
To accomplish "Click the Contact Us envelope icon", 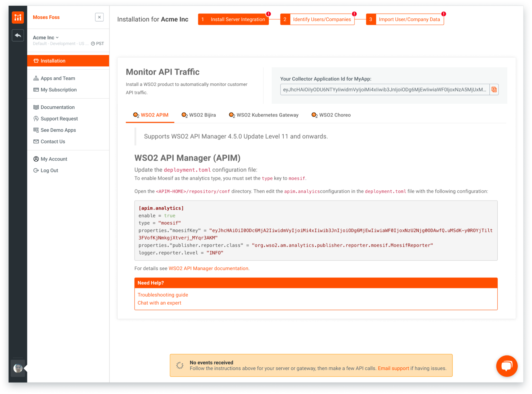I will point(36,141).
